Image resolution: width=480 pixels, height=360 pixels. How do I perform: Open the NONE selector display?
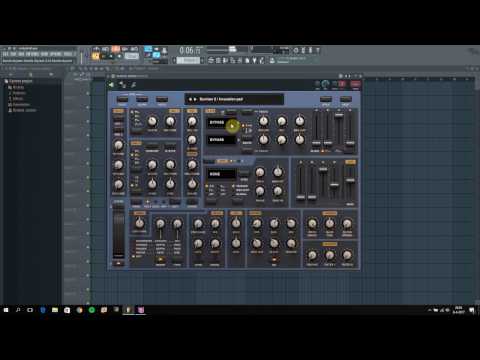tap(222, 174)
